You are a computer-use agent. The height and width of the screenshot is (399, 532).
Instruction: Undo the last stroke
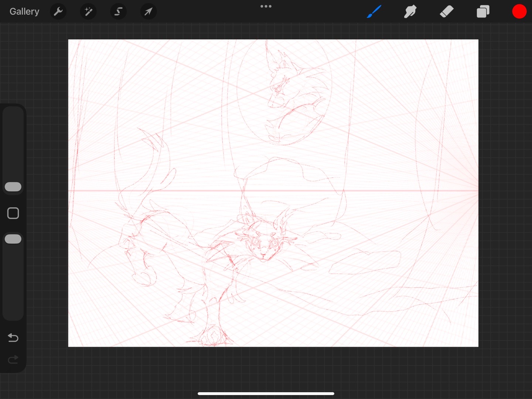(13, 337)
